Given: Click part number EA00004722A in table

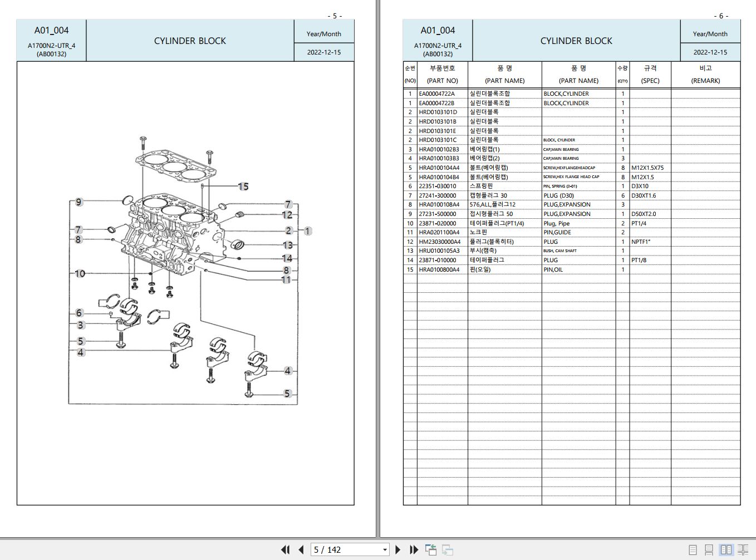Looking at the screenshot, I should click(x=437, y=94).
